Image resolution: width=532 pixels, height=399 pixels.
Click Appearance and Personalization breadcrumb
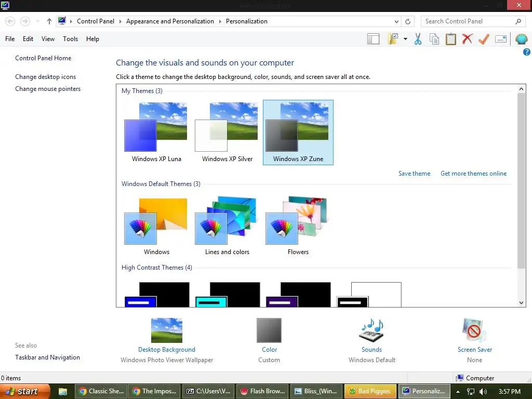[170, 21]
